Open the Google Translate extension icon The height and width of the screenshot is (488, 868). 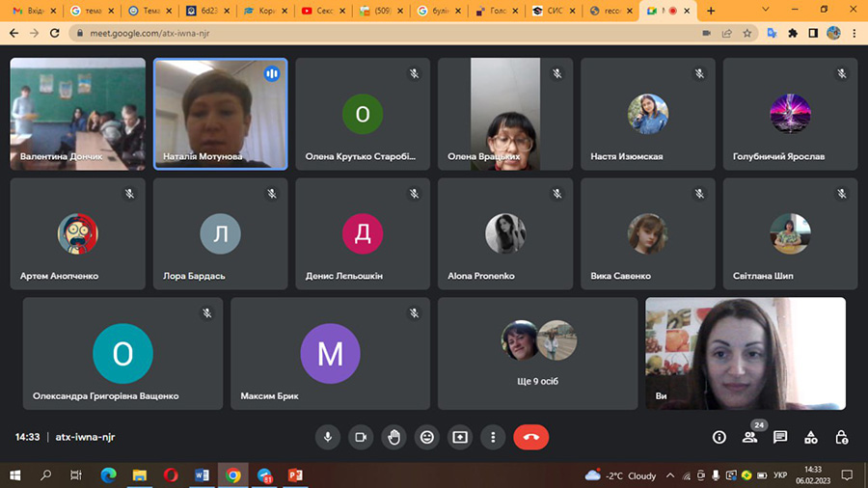(773, 33)
